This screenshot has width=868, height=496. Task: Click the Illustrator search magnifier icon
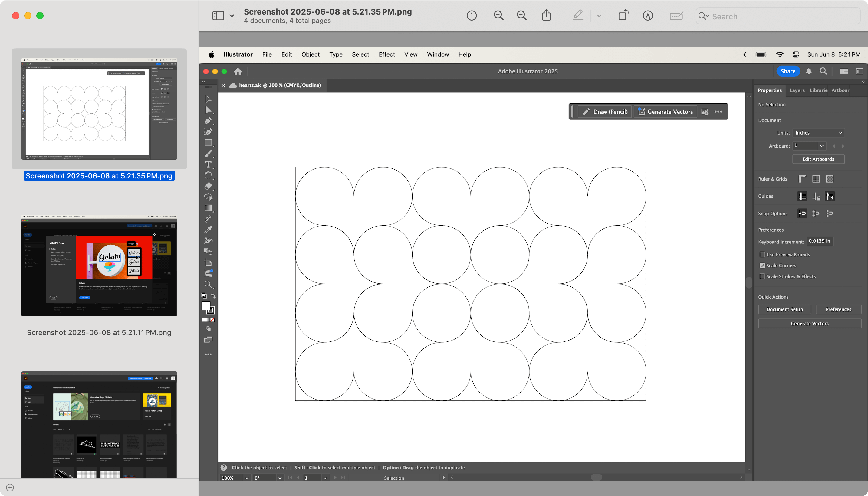[823, 71]
